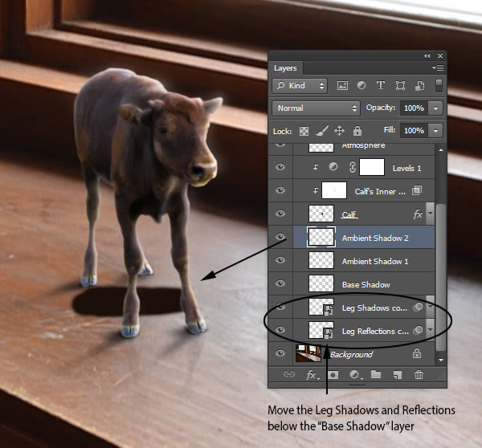Hide the Calf's Inner layer
Image resolution: width=482 pixels, height=448 pixels.
[280, 190]
